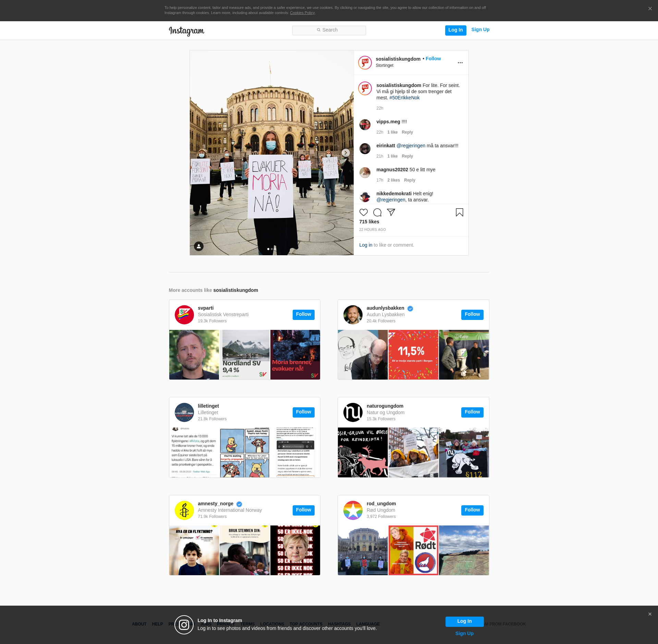The height and width of the screenshot is (644, 658).
Task: View the 2 likes on magnus20202 comment
Action: (x=393, y=180)
